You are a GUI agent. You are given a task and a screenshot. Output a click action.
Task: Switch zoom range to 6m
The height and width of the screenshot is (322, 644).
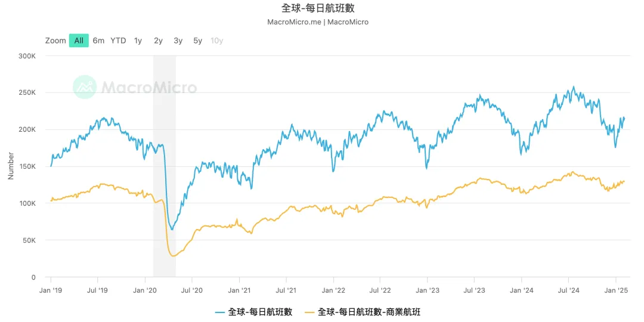pyautogui.click(x=98, y=41)
